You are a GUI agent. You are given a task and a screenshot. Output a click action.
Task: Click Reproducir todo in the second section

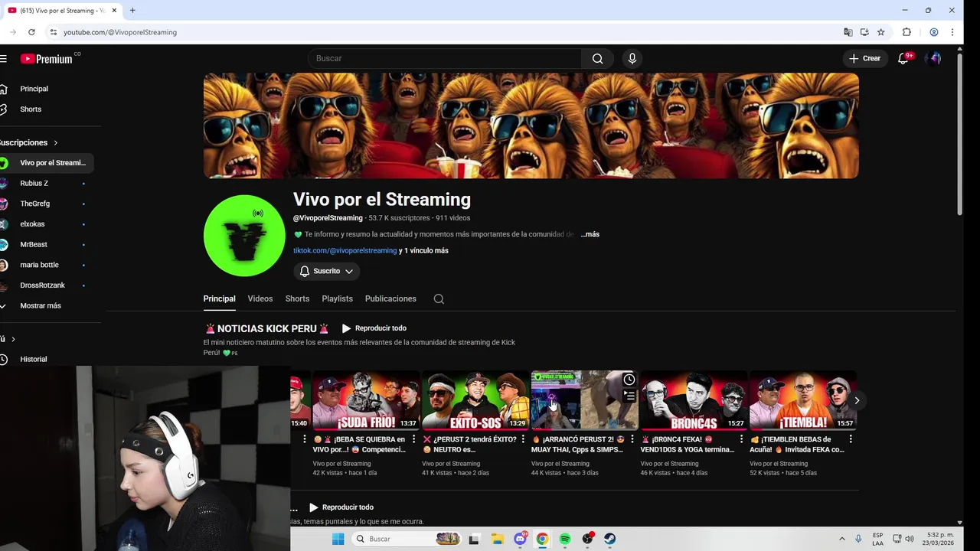(341, 507)
